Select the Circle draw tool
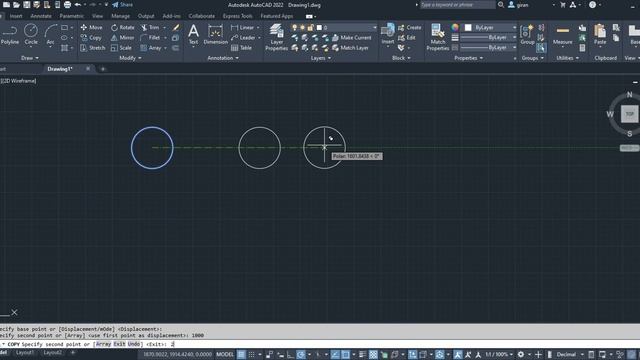 click(x=31, y=34)
